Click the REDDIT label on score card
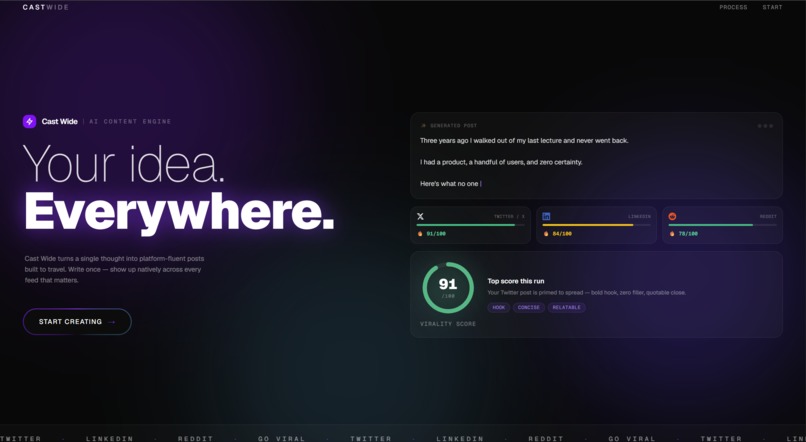The height and width of the screenshot is (442, 806). (768, 217)
